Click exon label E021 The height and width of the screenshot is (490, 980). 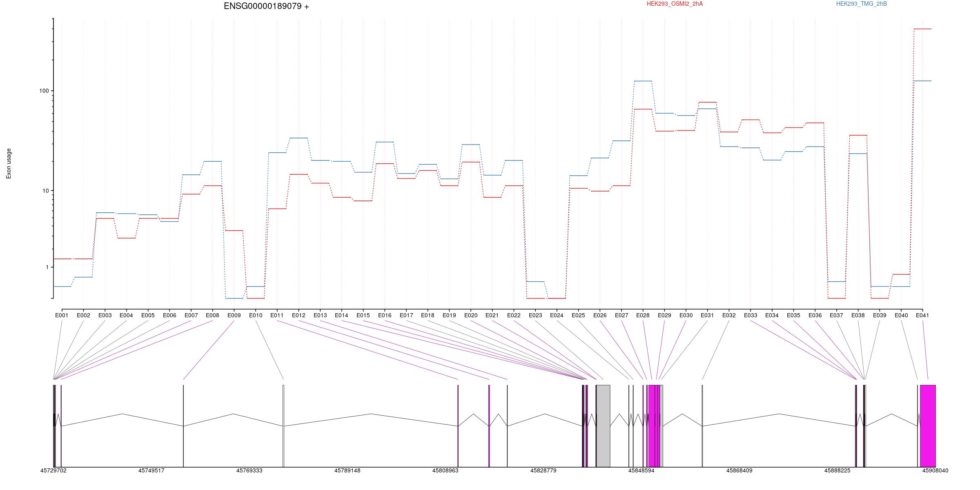492,315
